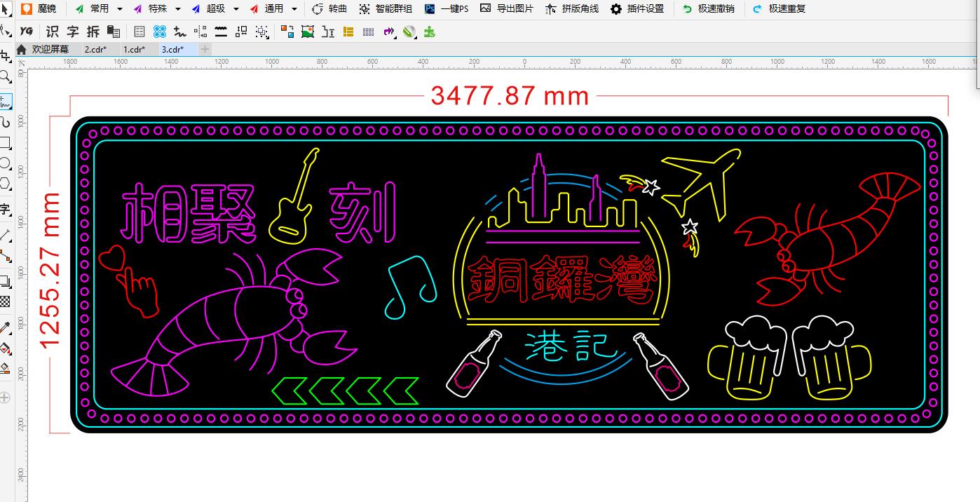Click the plus-with-wavy-line toolbar icon
Screen dimensions: 980x502
point(180,32)
